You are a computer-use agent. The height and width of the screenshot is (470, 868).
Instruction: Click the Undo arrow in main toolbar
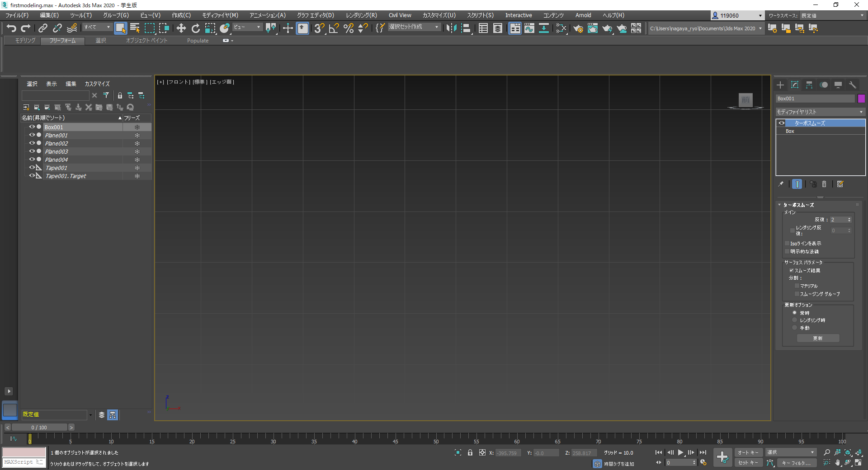click(11, 28)
